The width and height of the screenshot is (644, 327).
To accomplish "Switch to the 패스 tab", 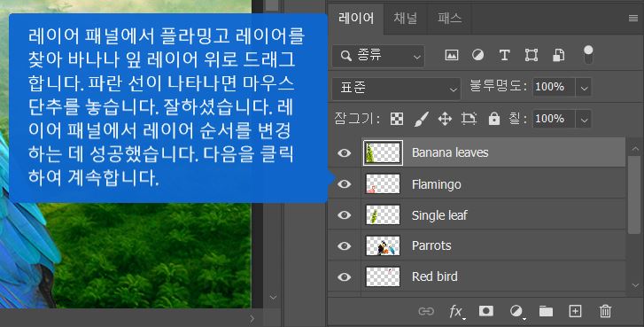I will click(x=449, y=19).
